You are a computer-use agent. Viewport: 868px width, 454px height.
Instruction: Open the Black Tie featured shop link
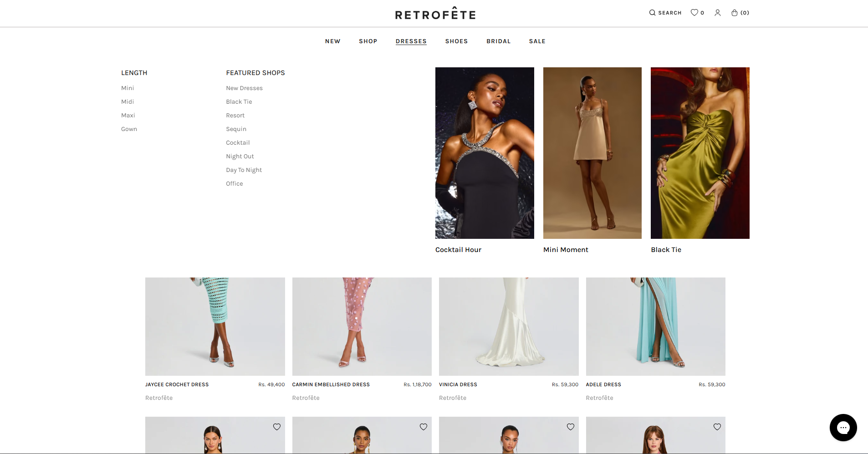(x=239, y=102)
